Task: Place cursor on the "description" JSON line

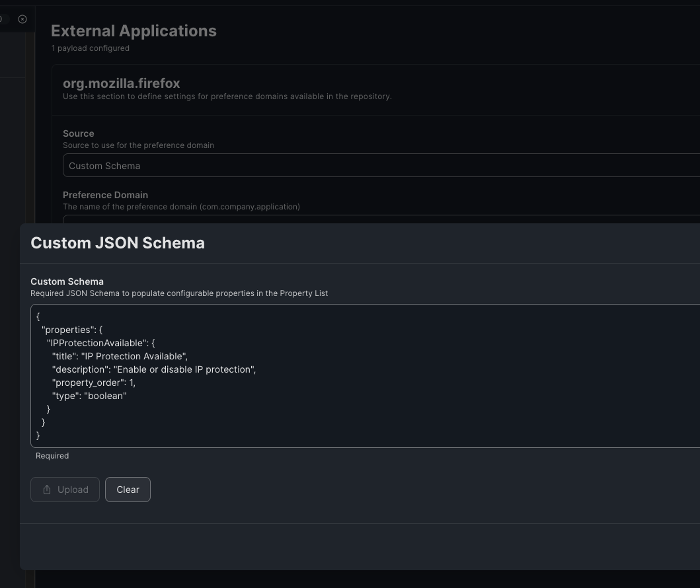Action: (x=153, y=369)
